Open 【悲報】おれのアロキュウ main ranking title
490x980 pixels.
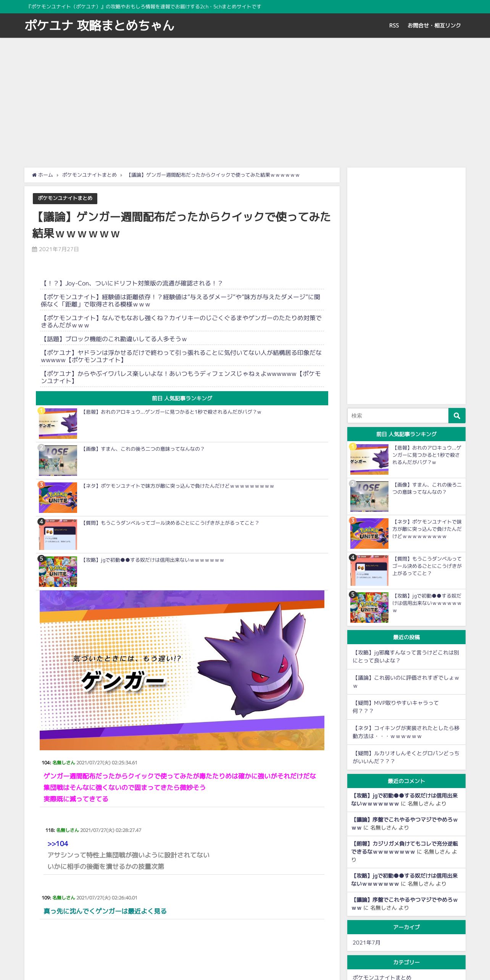pos(172,412)
